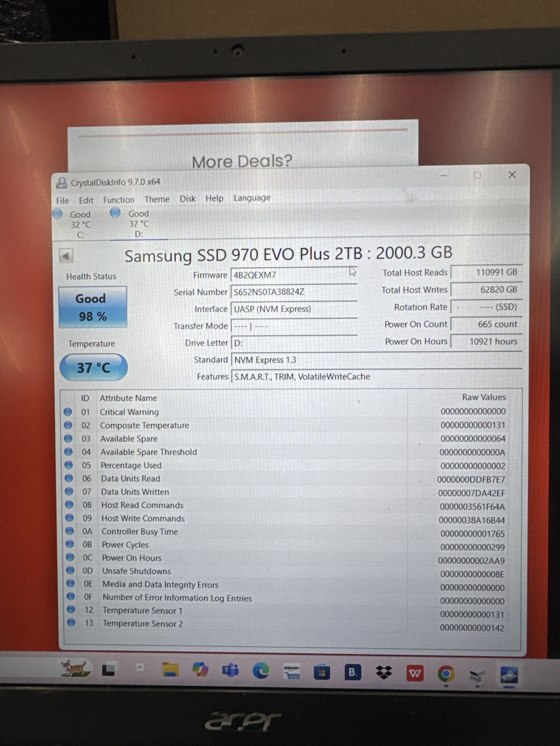560x746 pixels.
Task: Click the previous disk arrow button
Action: (x=66, y=256)
